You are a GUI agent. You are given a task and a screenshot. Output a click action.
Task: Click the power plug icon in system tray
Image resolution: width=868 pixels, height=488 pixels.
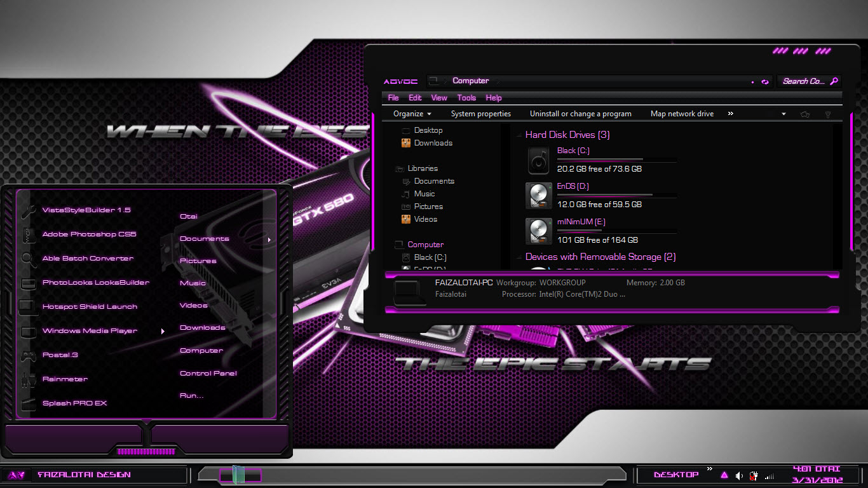pyautogui.click(x=754, y=475)
